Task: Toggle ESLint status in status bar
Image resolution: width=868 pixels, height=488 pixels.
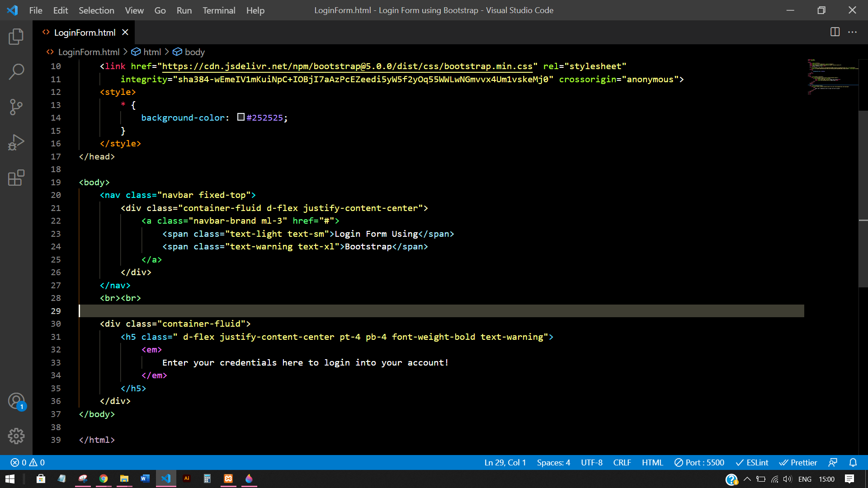Action: click(752, 462)
